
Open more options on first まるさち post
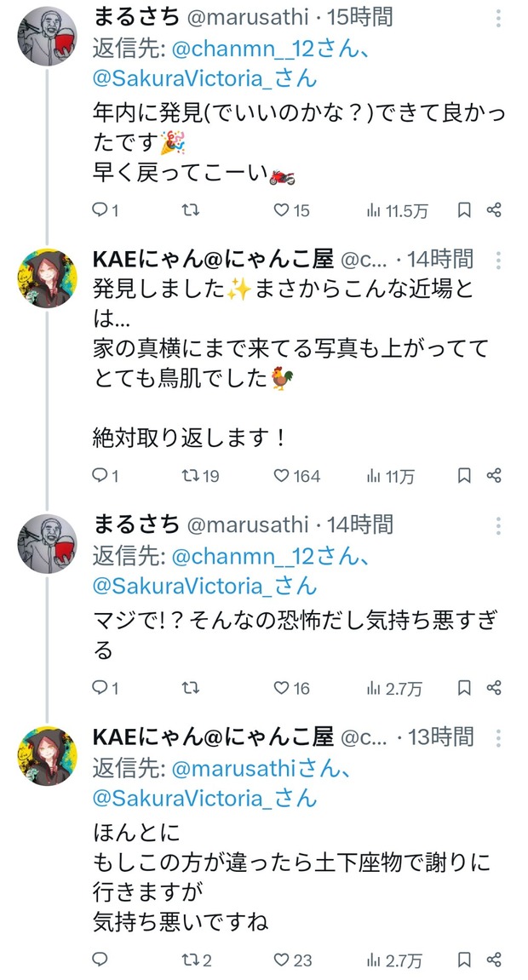click(x=498, y=18)
